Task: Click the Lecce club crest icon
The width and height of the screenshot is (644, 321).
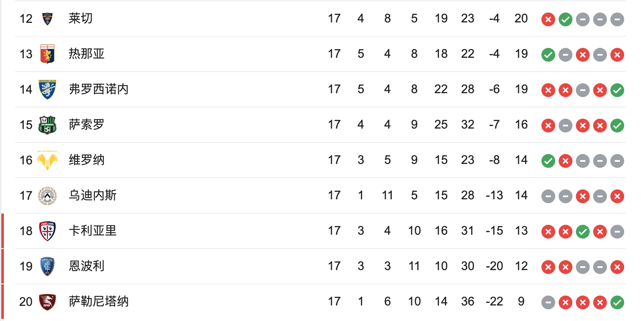Action: coord(47,19)
